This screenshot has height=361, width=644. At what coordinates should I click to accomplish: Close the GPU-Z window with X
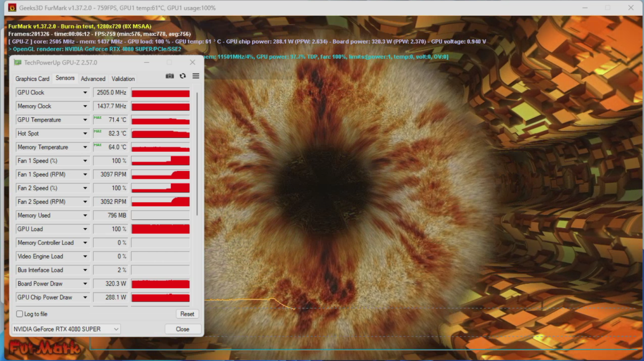tap(192, 62)
